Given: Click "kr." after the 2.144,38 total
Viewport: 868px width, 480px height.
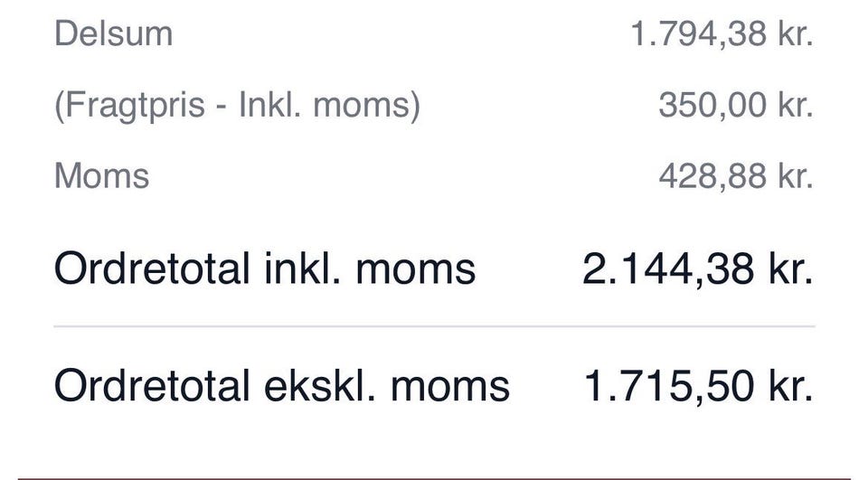Looking at the screenshot, I should (x=787, y=268).
